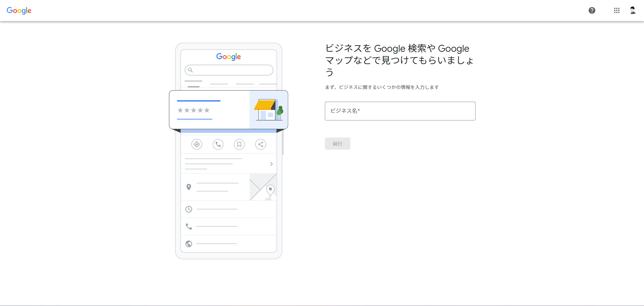Click the directions icon in phone mockup

click(x=197, y=144)
